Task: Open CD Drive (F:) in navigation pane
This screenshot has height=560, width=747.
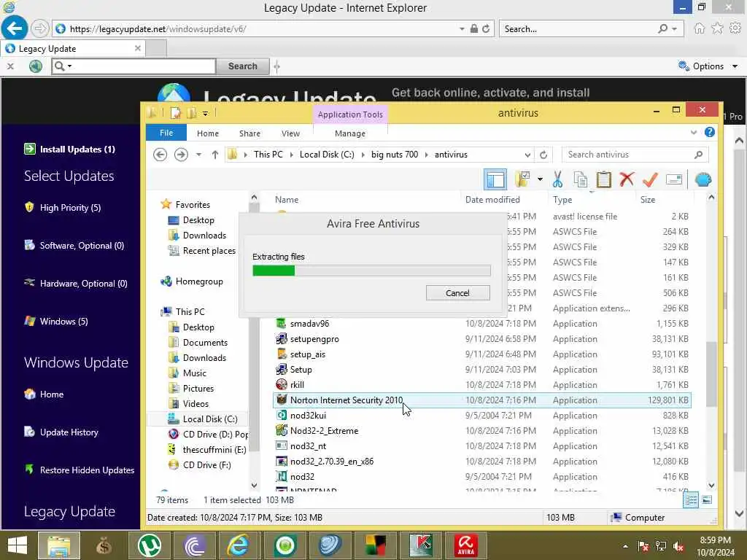Action: click(206, 464)
